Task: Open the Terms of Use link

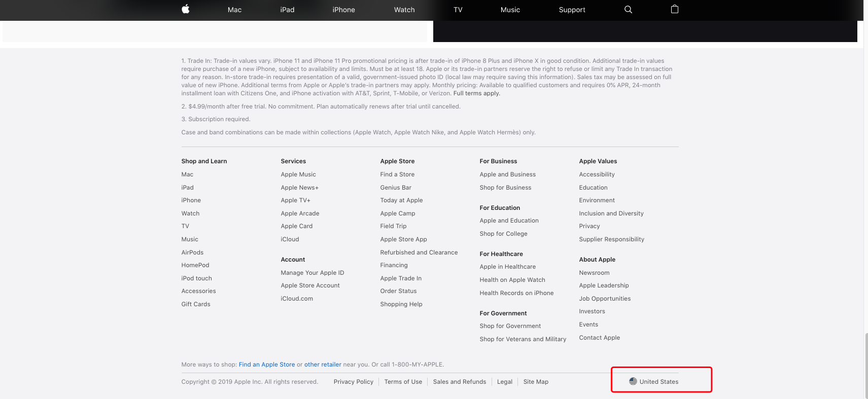Action: (x=403, y=382)
